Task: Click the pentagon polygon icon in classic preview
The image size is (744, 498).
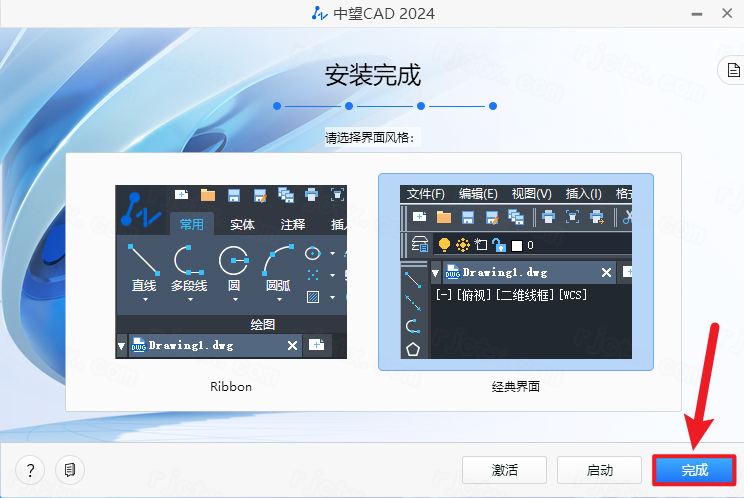Action: (413, 348)
